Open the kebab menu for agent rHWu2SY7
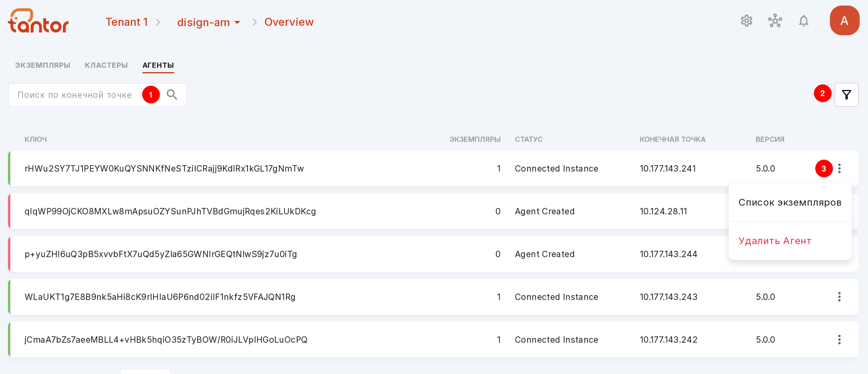Image resolution: width=868 pixels, height=374 pixels. click(839, 168)
